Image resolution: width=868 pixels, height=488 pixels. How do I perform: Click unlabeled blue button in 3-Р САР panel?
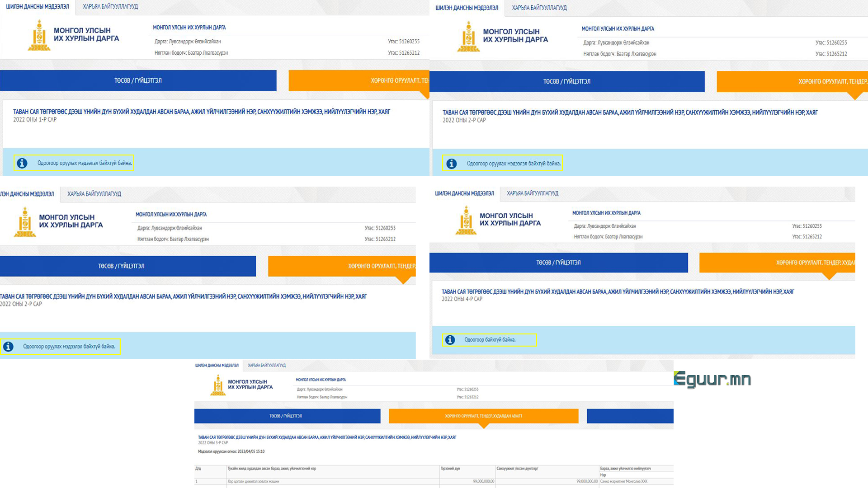coord(630,416)
